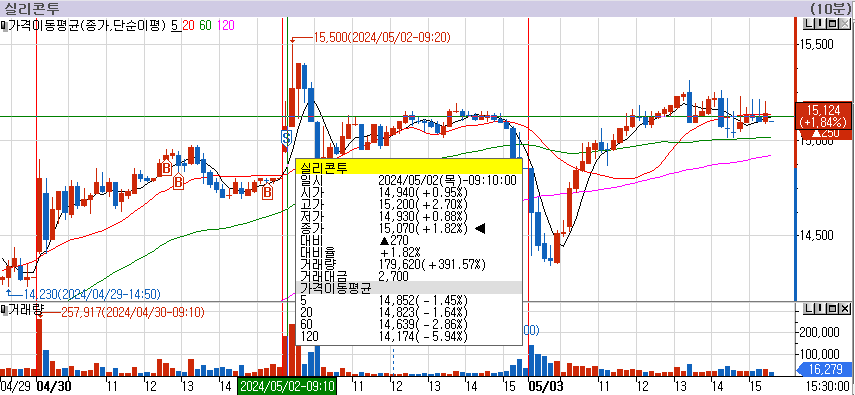Click the vertical bar button in the volume panel
The image size is (855, 395).
[821, 309]
